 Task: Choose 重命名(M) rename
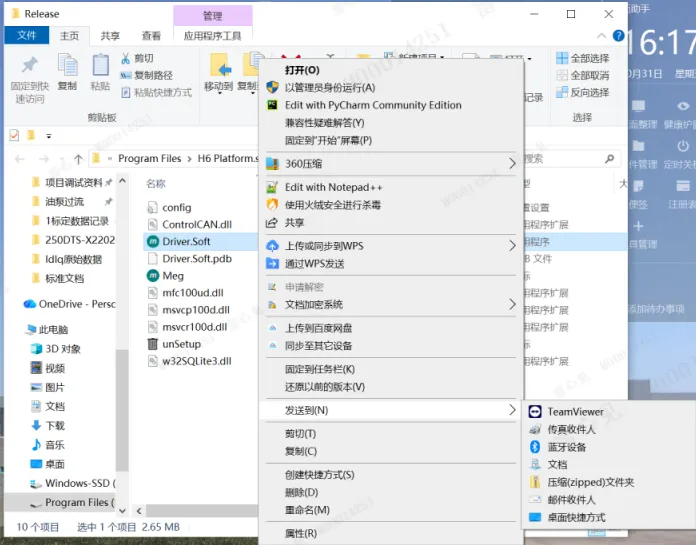[391, 510]
